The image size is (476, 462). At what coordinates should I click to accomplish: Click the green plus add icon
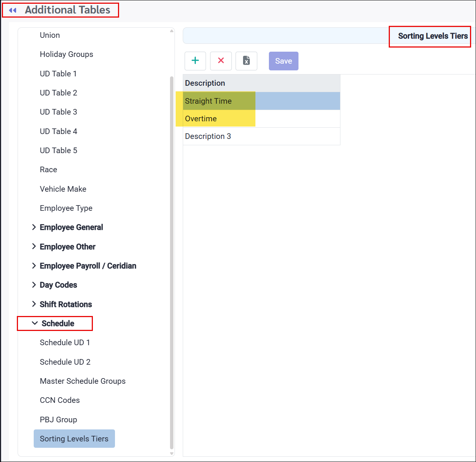(x=195, y=61)
